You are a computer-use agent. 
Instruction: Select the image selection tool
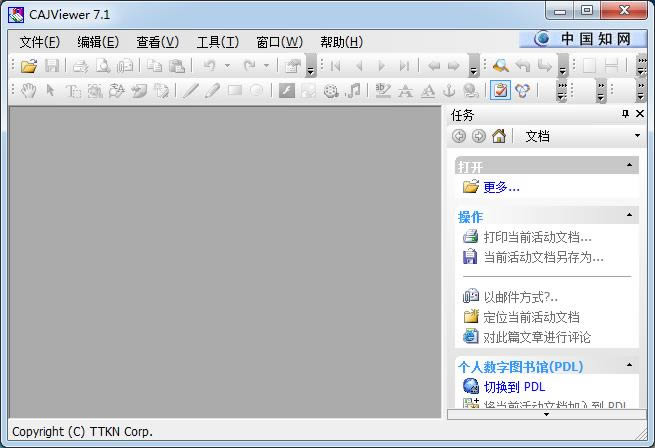[95, 90]
